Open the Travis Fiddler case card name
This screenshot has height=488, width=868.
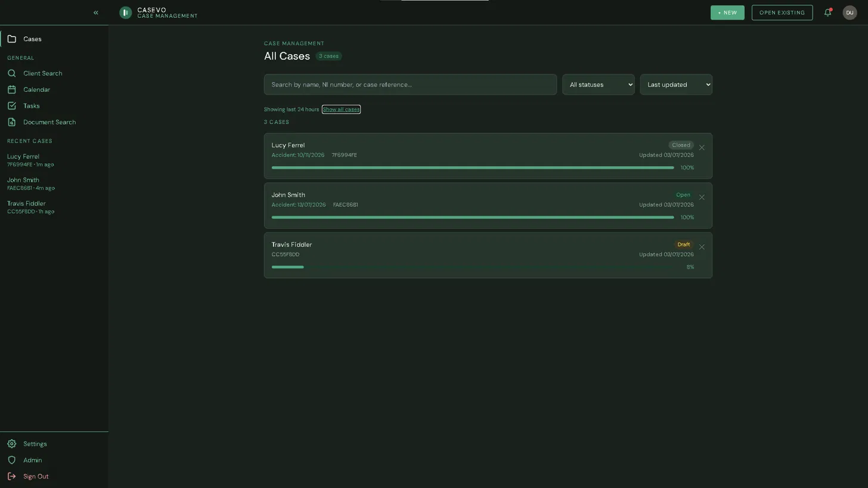tap(292, 245)
